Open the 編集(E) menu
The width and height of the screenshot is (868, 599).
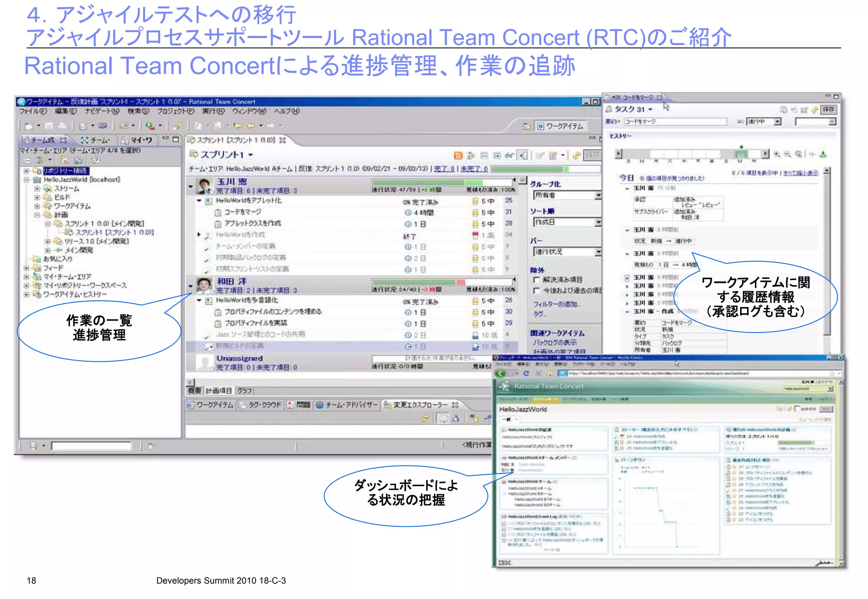coord(66,111)
